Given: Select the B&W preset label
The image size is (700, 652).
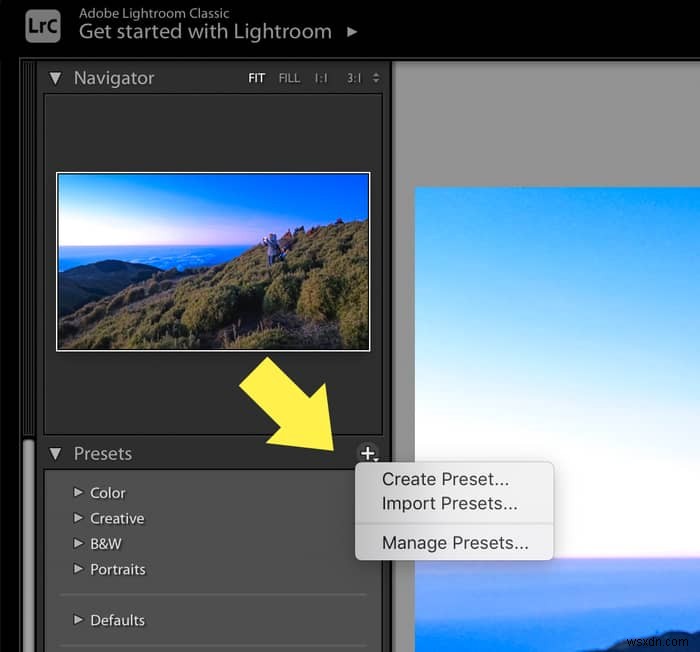Looking at the screenshot, I should [106, 544].
